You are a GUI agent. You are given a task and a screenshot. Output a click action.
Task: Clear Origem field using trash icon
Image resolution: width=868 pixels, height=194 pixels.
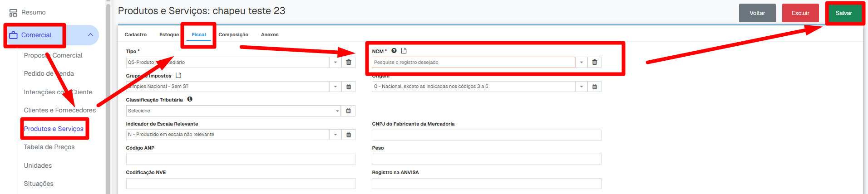click(x=594, y=87)
